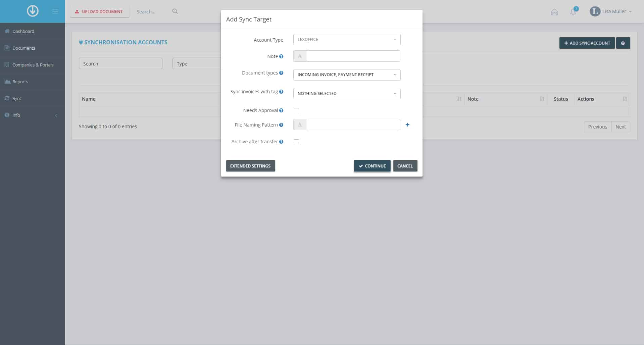
Task: Click Add Sync Account button
Action: pos(587,43)
